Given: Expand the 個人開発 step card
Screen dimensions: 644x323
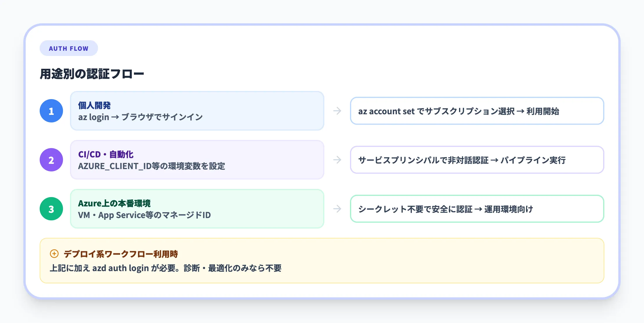Looking at the screenshot, I should [197, 111].
